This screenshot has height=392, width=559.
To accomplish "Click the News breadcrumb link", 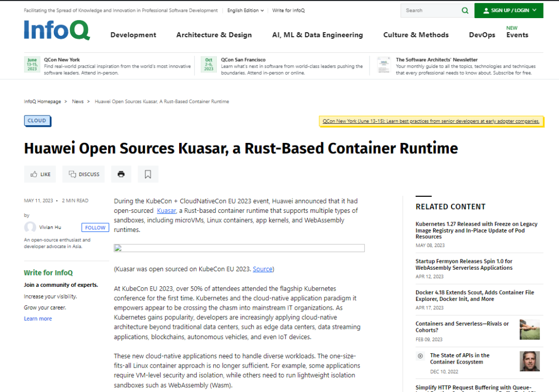I will coord(78,101).
